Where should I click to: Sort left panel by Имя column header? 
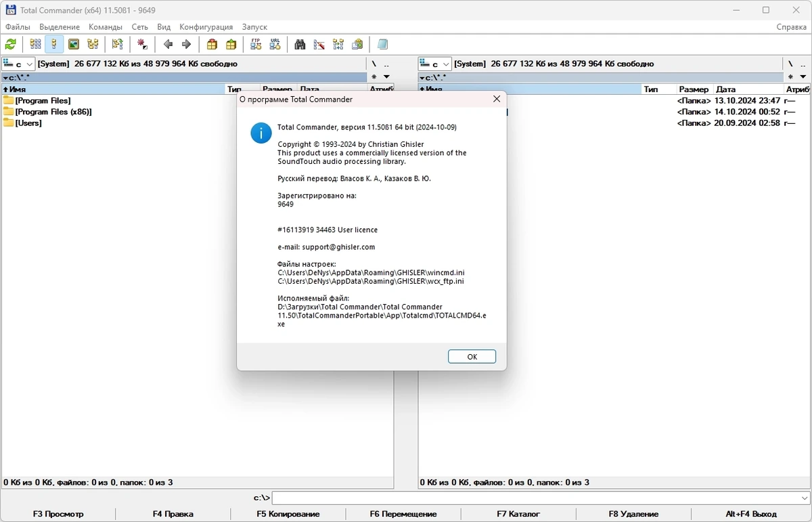(113, 89)
